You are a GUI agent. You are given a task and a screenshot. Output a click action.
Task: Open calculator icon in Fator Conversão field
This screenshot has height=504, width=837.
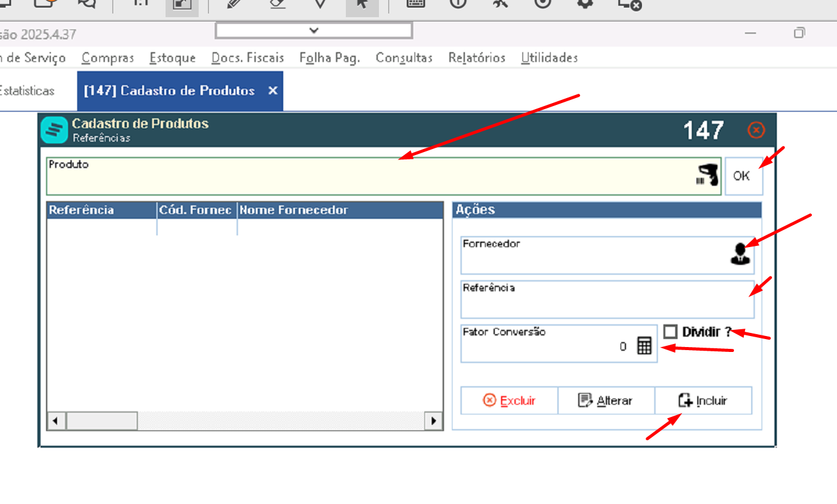click(x=644, y=346)
